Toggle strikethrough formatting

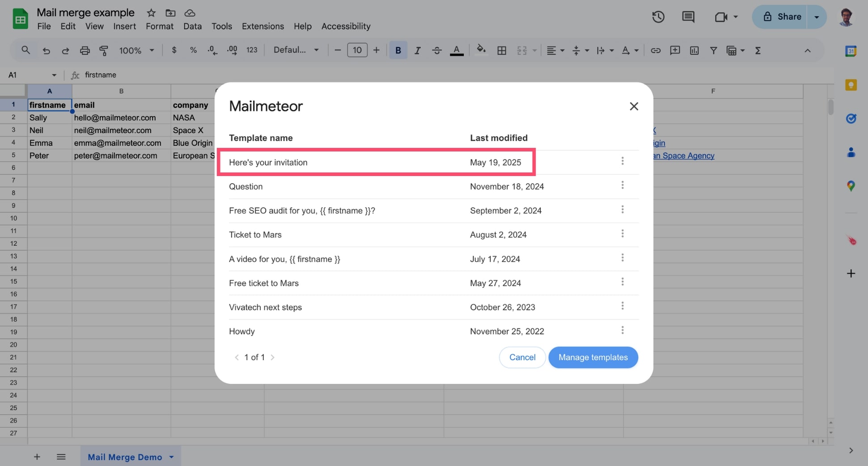(x=436, y=50)
